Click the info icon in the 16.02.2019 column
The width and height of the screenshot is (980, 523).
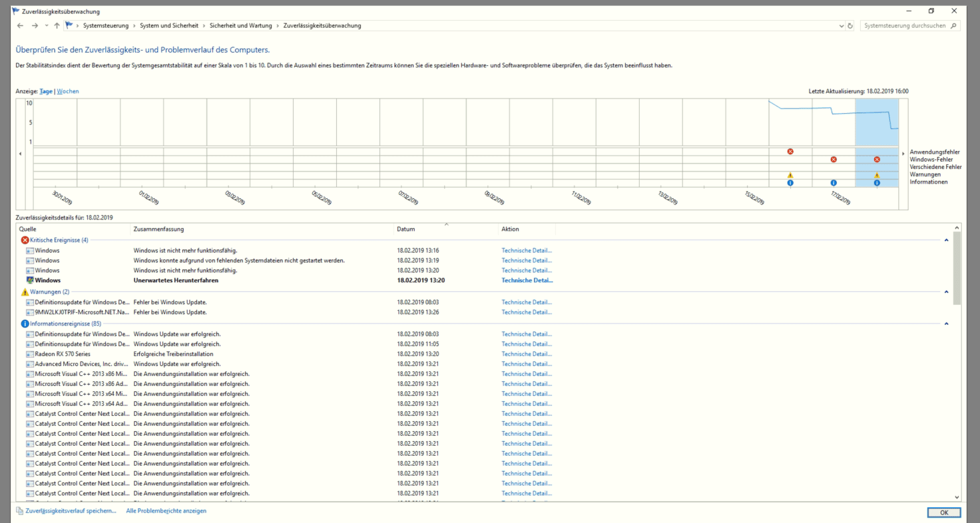coord(790,182)
